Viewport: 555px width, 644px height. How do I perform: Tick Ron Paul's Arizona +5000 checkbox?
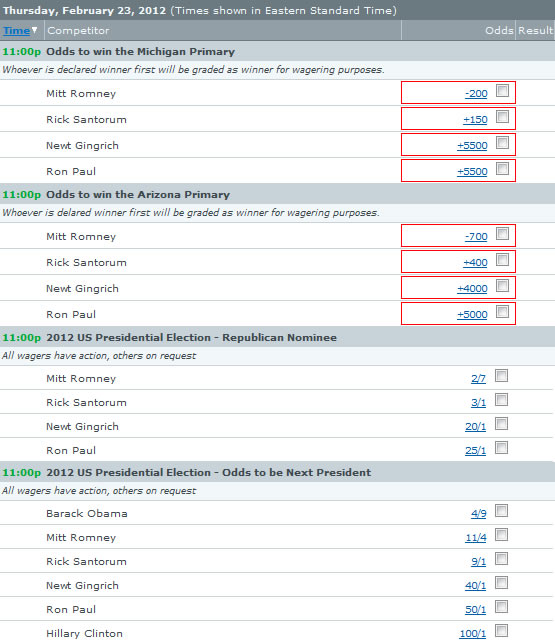(502, 312)
